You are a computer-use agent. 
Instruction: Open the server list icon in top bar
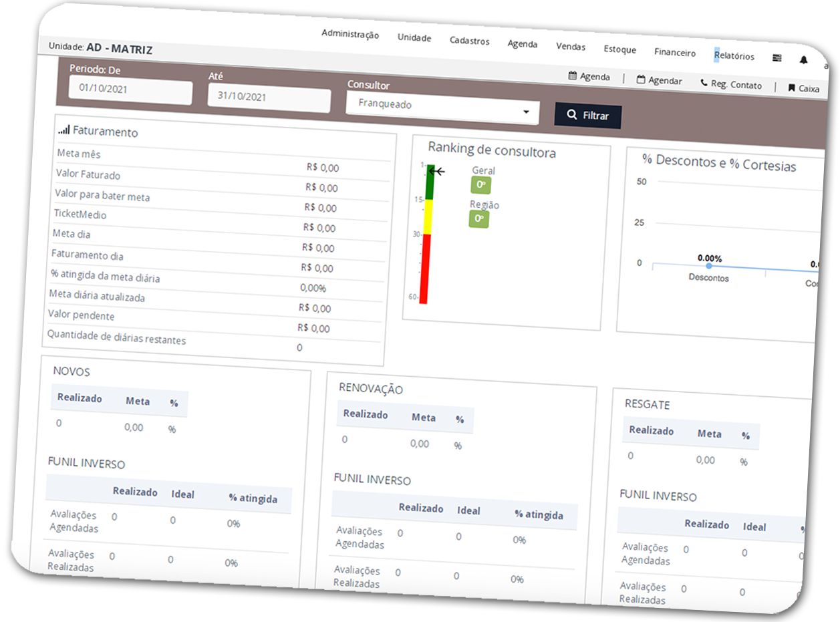tap(777, 58)
